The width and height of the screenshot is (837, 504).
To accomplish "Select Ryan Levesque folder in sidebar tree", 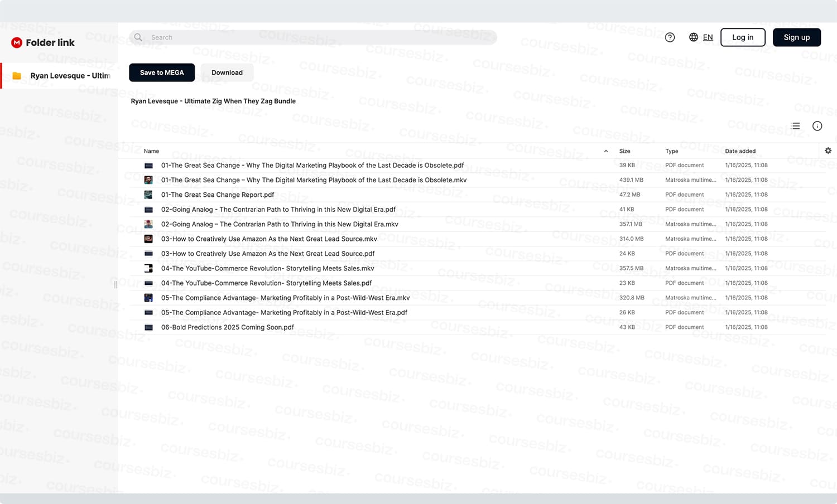I will click(59, 76).
